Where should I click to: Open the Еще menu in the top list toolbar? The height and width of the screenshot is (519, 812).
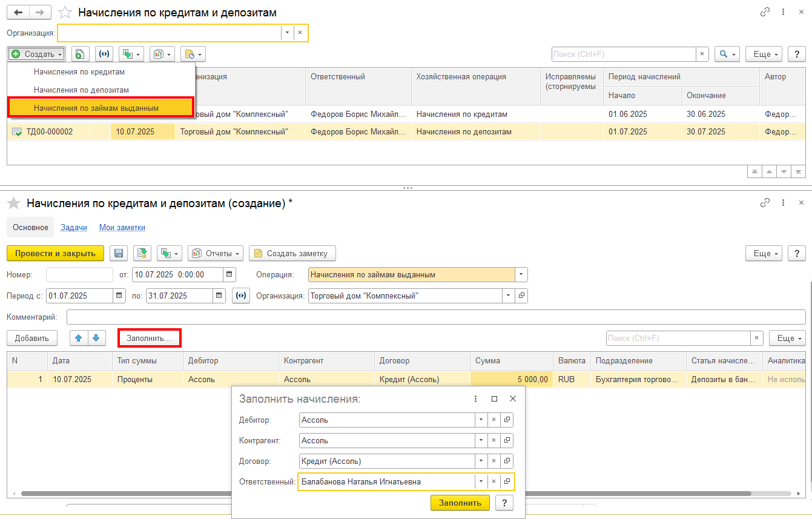[764, 54]
